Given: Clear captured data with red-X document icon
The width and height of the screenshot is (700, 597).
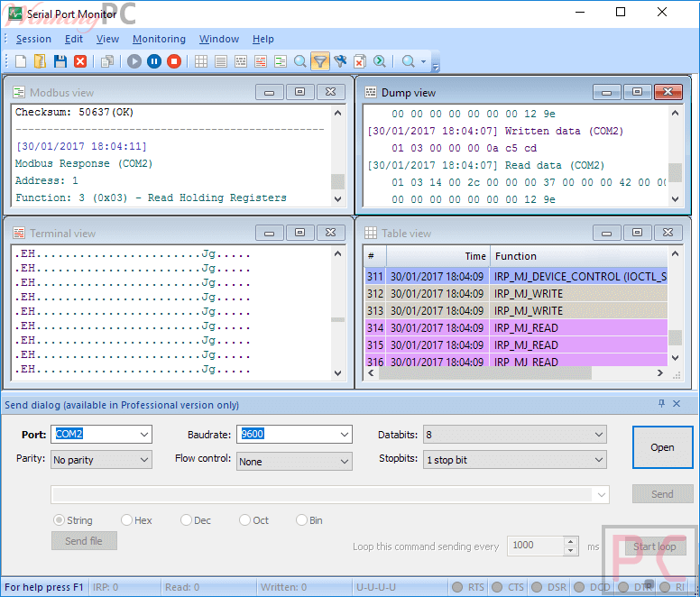Looking at the screenshot, I should [360, 61].
